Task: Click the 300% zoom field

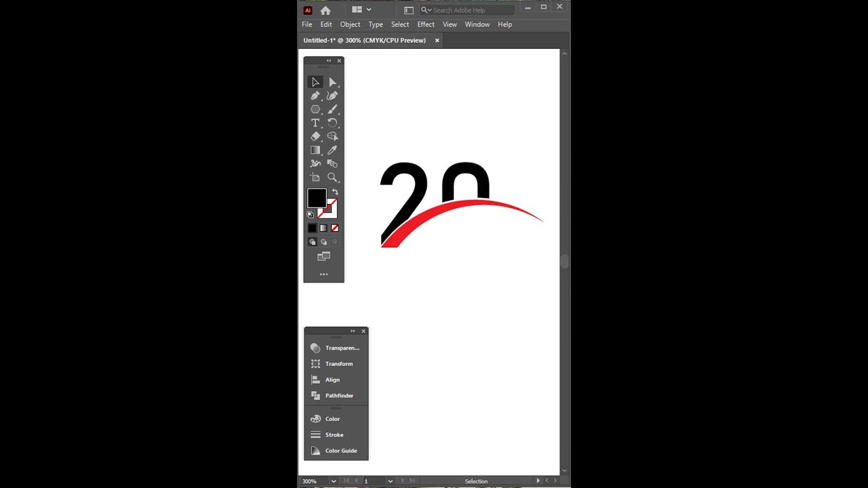Action: tap(314, 481)
